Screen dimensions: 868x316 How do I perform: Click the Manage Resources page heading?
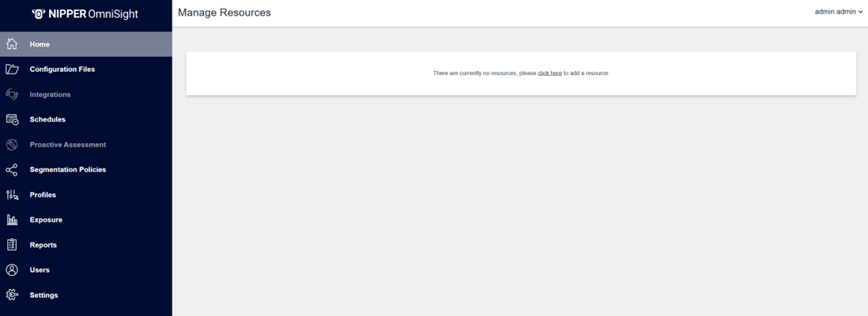[225, 13]
